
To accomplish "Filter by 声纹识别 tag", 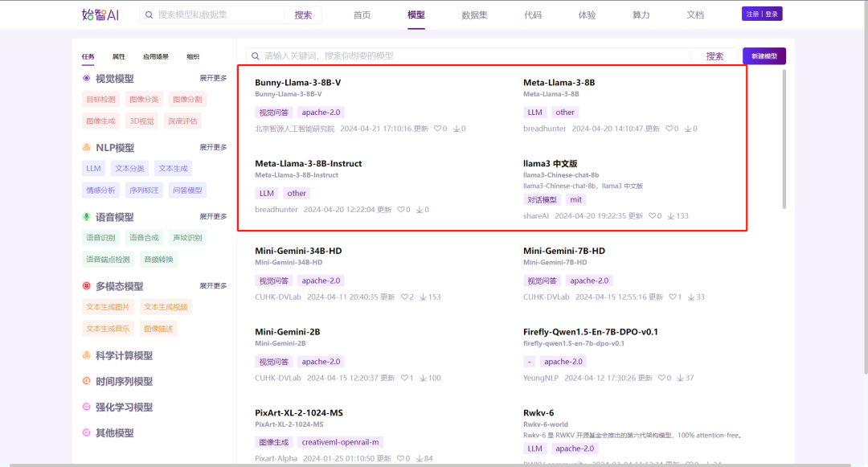I will pos(187,238).
